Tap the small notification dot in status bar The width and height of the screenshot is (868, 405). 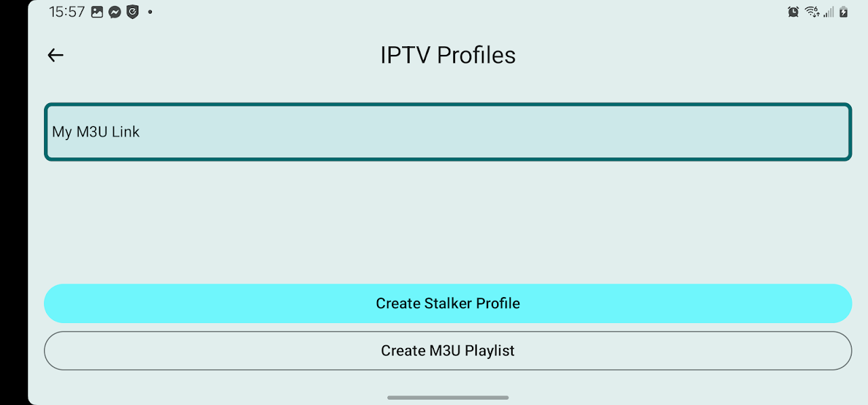(150, 12)
